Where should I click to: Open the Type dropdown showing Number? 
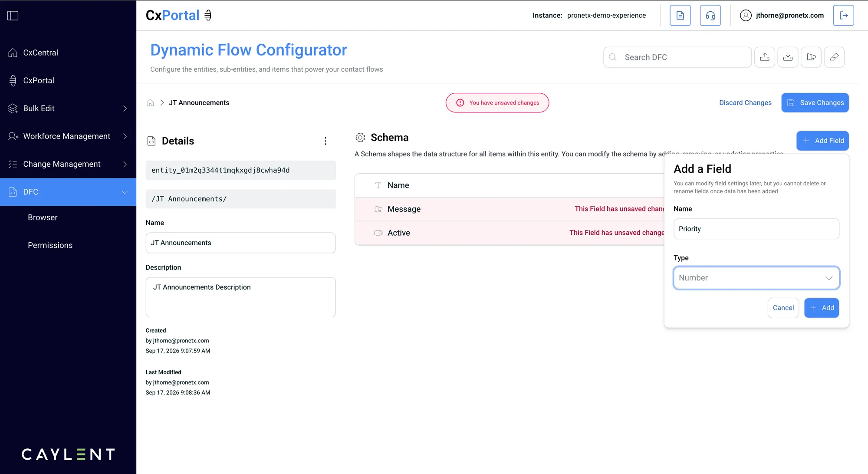(756, 278)
